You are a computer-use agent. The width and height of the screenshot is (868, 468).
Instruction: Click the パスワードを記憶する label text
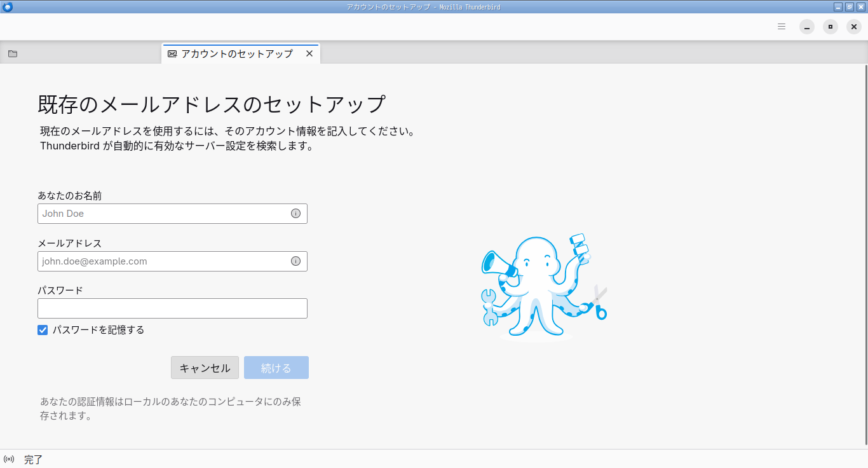click(98, 330)
